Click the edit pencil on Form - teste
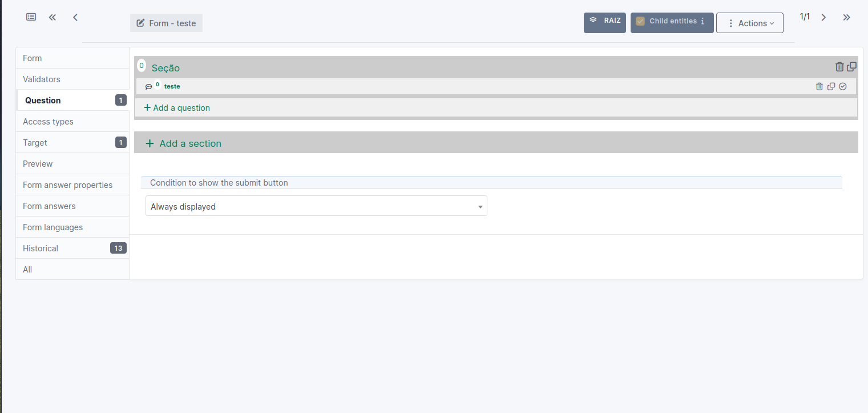 (x=140, y=23)
